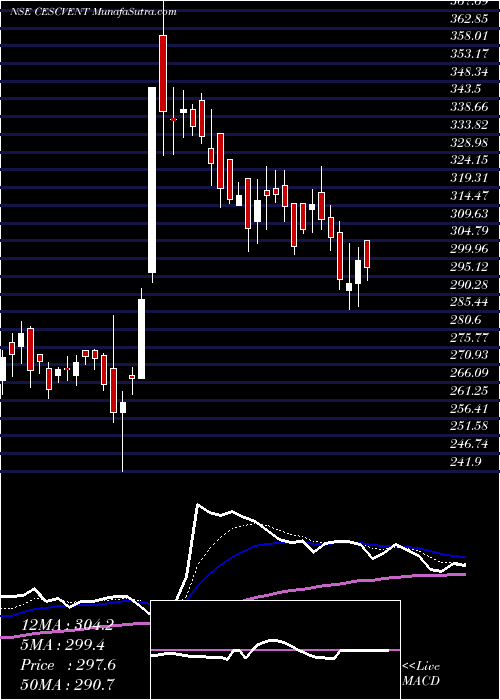Select the 358.01 price level label

pos(470,37)
